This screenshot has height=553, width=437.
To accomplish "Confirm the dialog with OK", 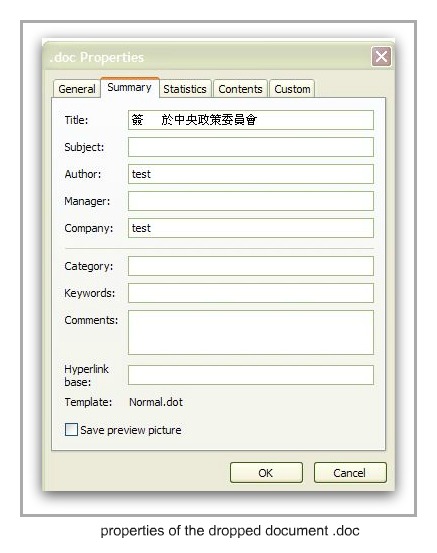I will click(x=266, y=473).
